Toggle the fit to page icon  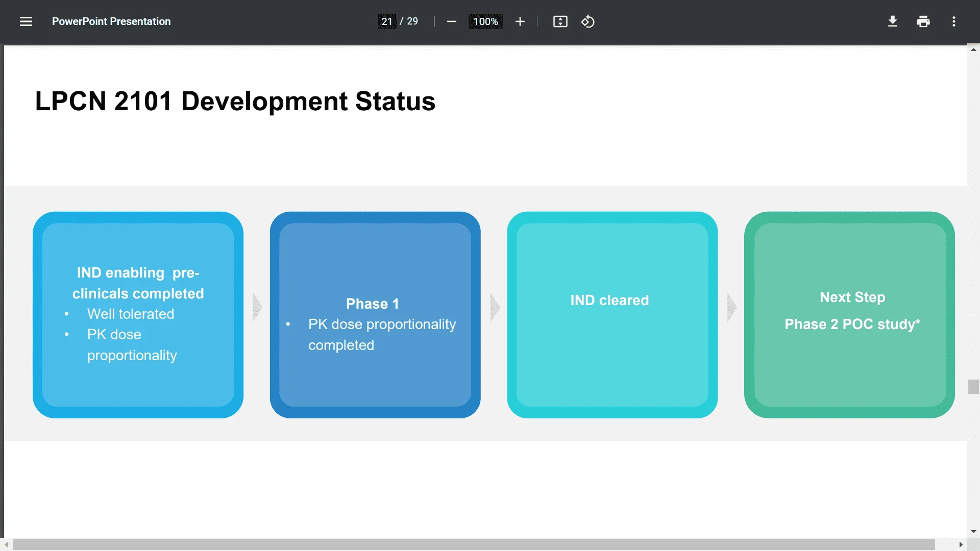[560, 21]
